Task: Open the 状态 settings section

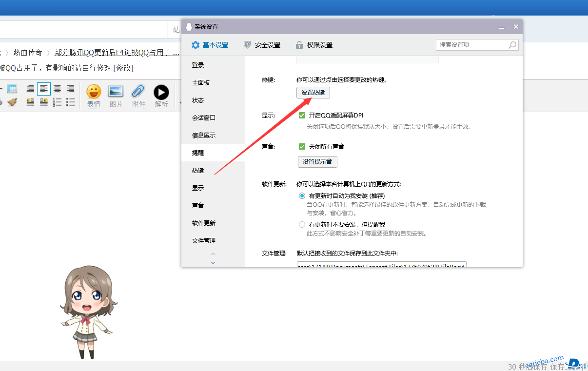Action: [213, 100]
